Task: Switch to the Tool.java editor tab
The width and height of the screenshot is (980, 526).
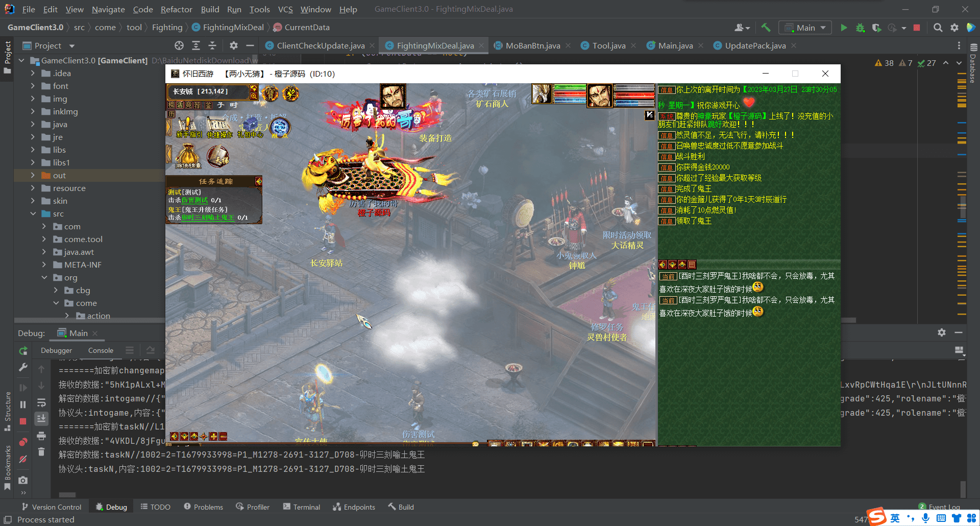Action: point(608,45)
